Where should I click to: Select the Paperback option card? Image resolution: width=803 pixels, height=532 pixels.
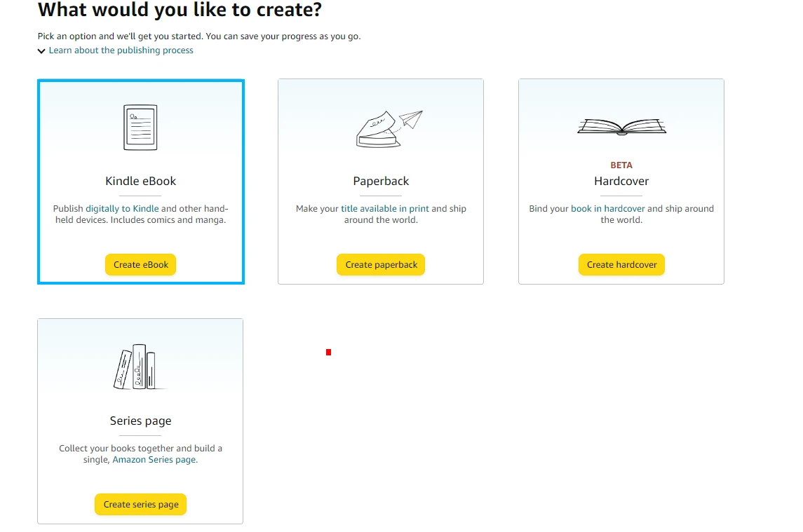coord(381,181)
